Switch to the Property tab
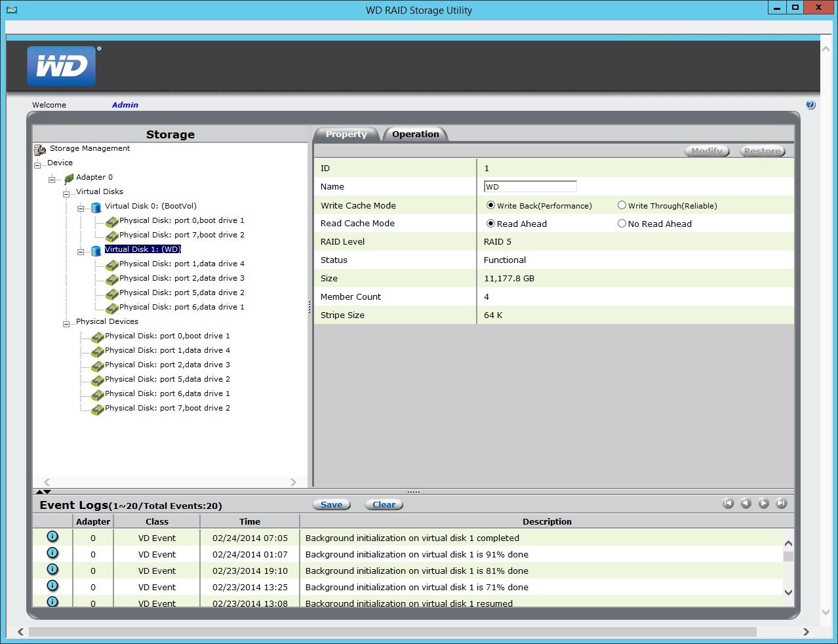 tap(346, 134)
